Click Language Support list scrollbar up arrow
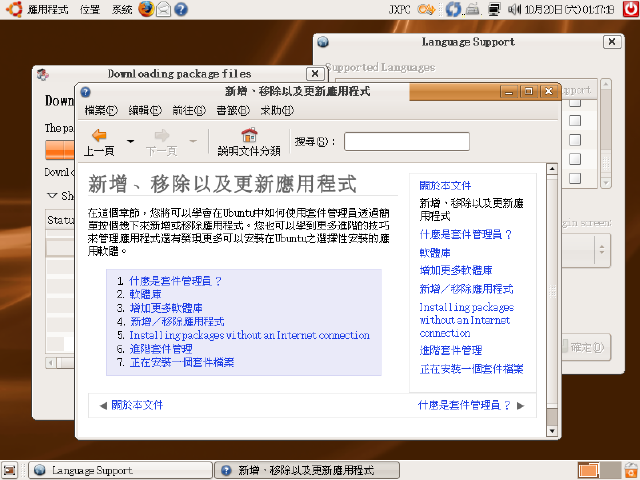This screenshot has height=480, width=640. coord(606,84)
